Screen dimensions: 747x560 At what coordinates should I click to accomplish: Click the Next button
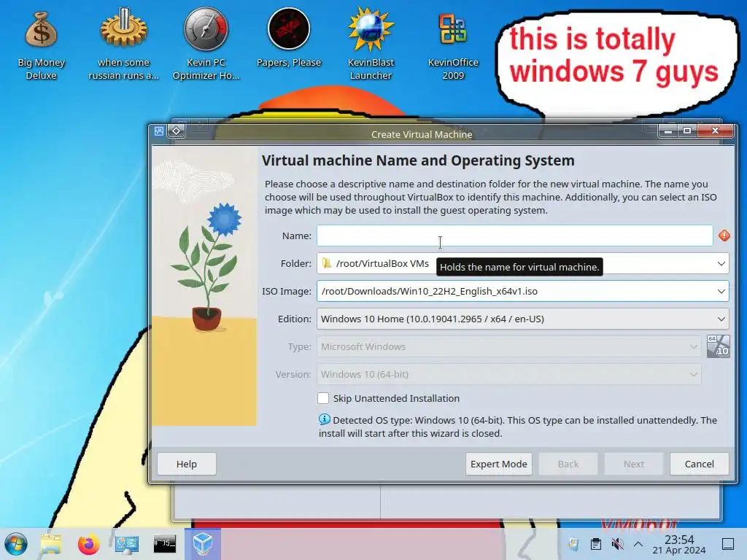point(634,464)
